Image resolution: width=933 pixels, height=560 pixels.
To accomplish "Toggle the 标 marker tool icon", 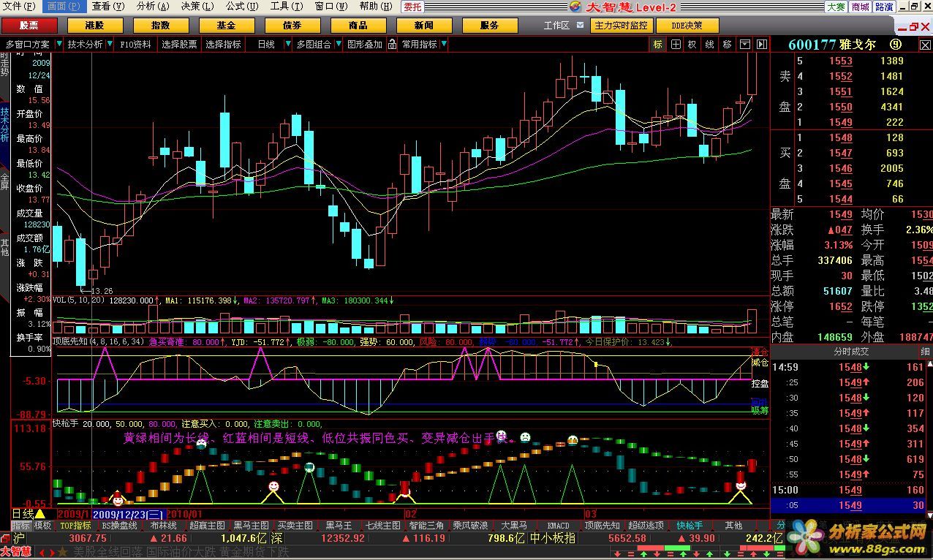I will coord(658,45).
